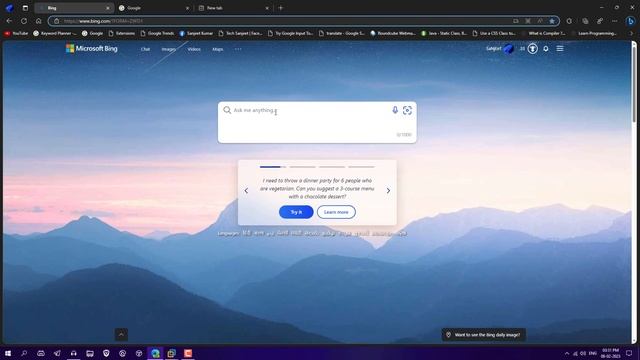The height and width of the screenshot is (360, 640).
Task: Open the YouTube bookmark
Action: [x=16, y=33]
